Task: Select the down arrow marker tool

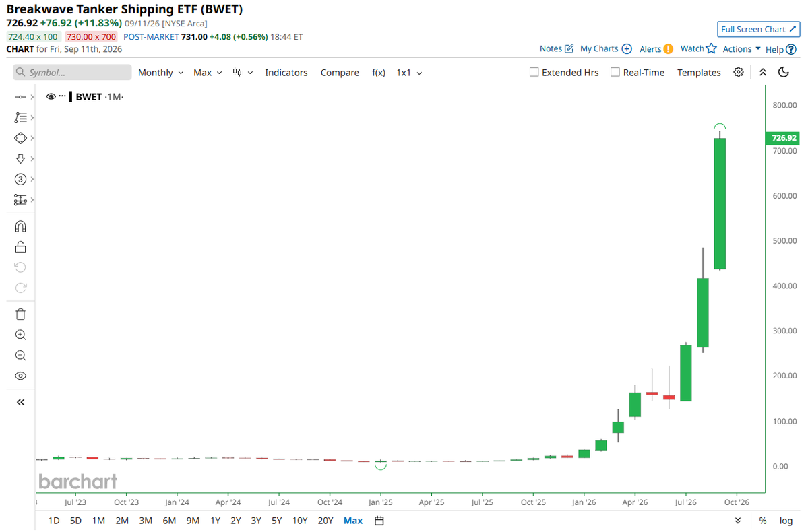Action: [x=20, y=159]
